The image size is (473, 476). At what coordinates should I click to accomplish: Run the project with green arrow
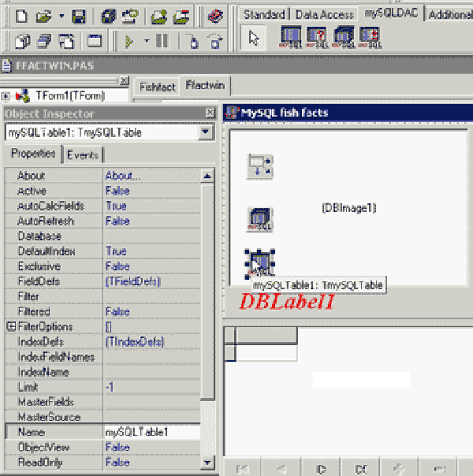(x=129, y=41)
